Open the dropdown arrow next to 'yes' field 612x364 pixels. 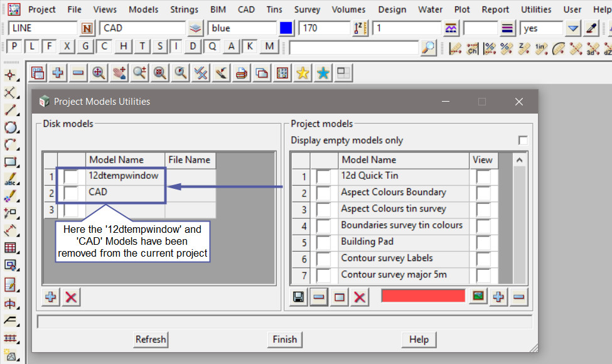572,28
